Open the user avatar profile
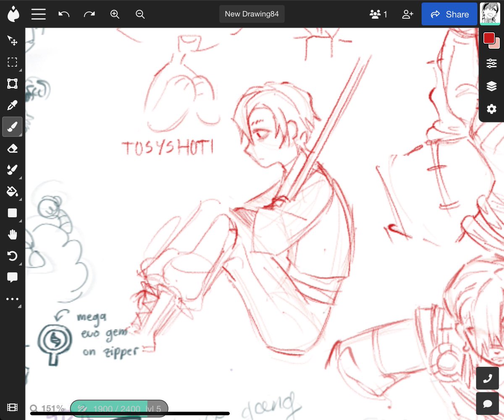Image resolution: width=504 pixels, height=420 pixels. 490,14
